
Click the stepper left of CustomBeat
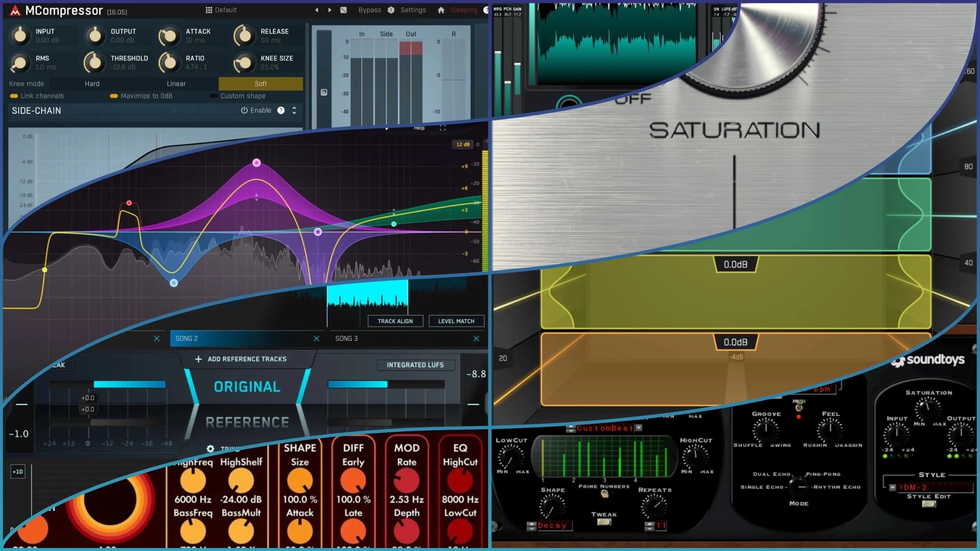[x=570, y=429]
